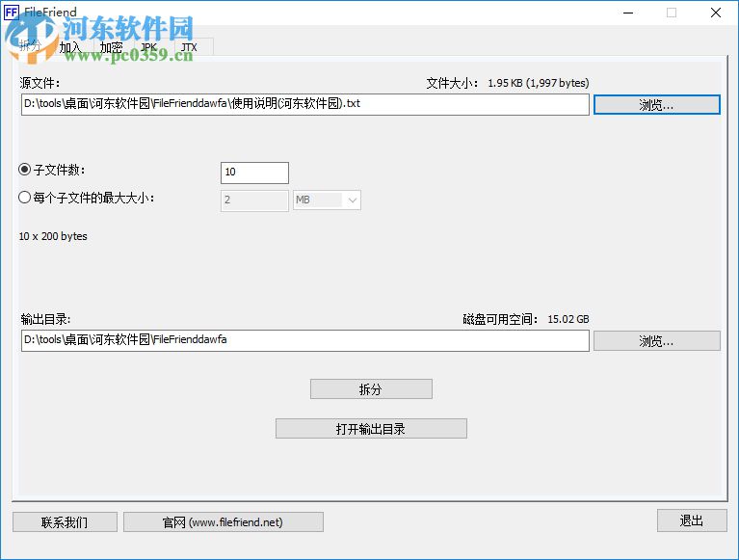Open the 加密 tab
This screenshot has width=739, height=560.
tap(111, 47)
